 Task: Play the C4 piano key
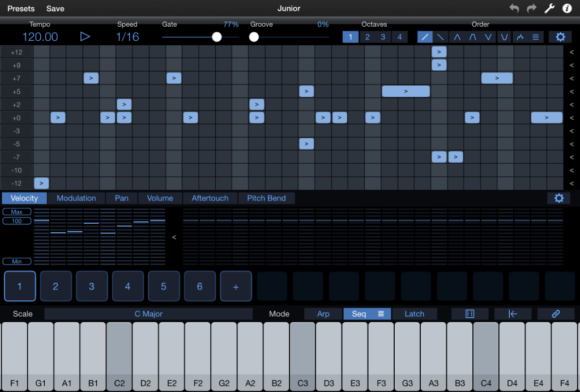point(485,356)
